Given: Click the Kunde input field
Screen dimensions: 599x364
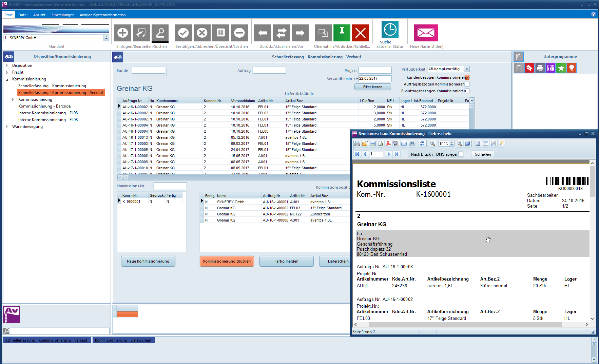Looking at the screenshot, I should [x=149, y=71].
